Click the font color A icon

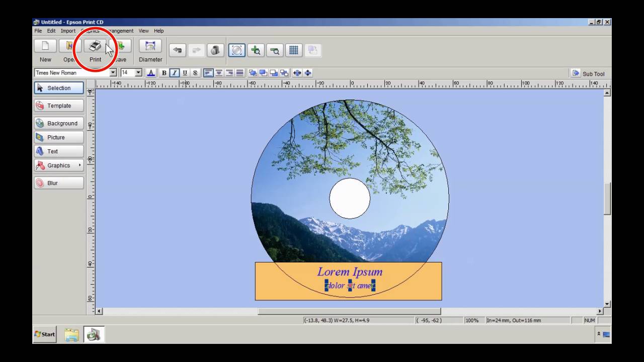coord(151,73)
